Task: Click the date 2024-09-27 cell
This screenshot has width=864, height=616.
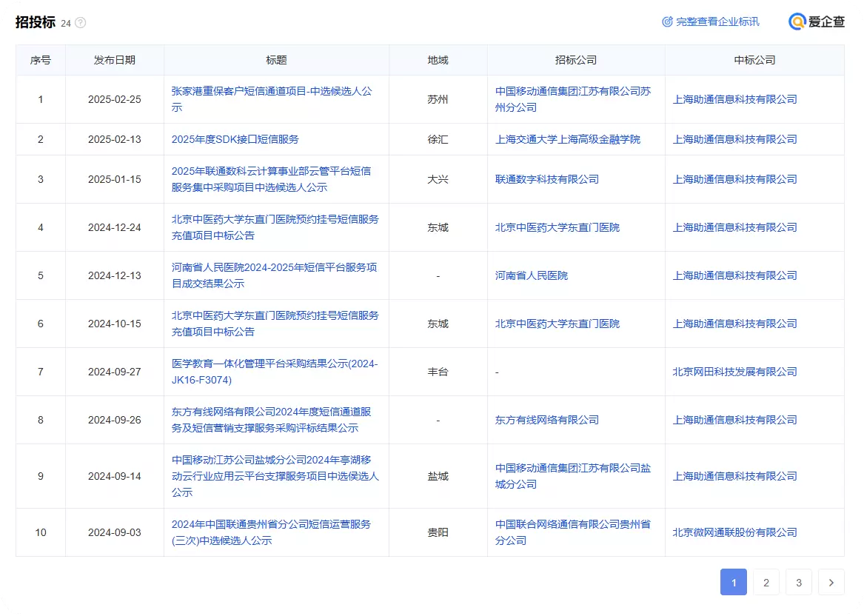Action: pyautogui.click(x=115, y=372)
